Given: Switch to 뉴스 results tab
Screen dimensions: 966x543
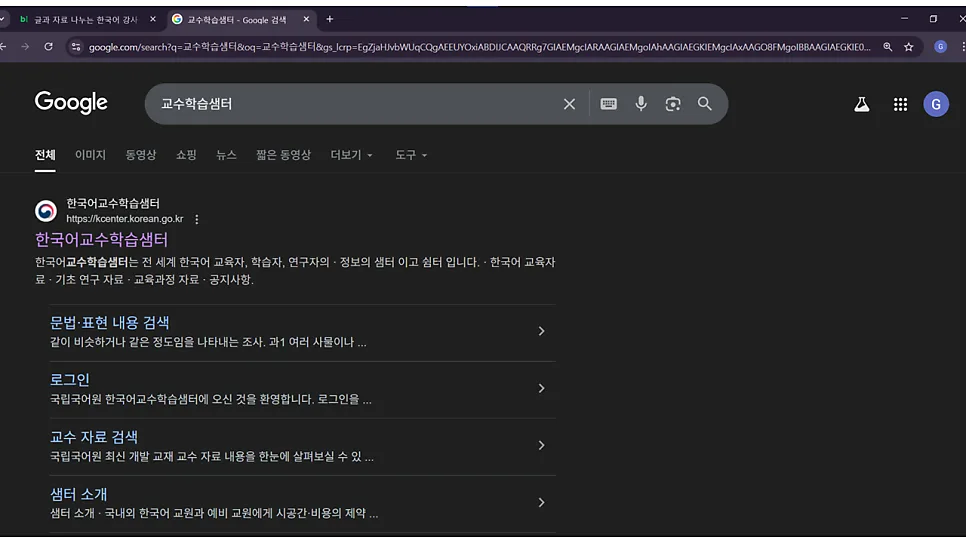Looking at the screenshot, I should pyautogui.click(x=226, y=155).
